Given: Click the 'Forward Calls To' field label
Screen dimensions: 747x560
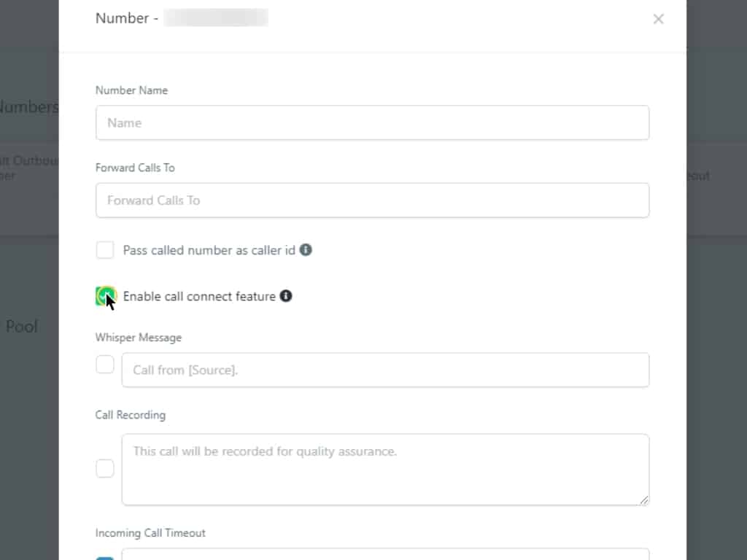Looking at the screenshot, I should coord(135,168).
